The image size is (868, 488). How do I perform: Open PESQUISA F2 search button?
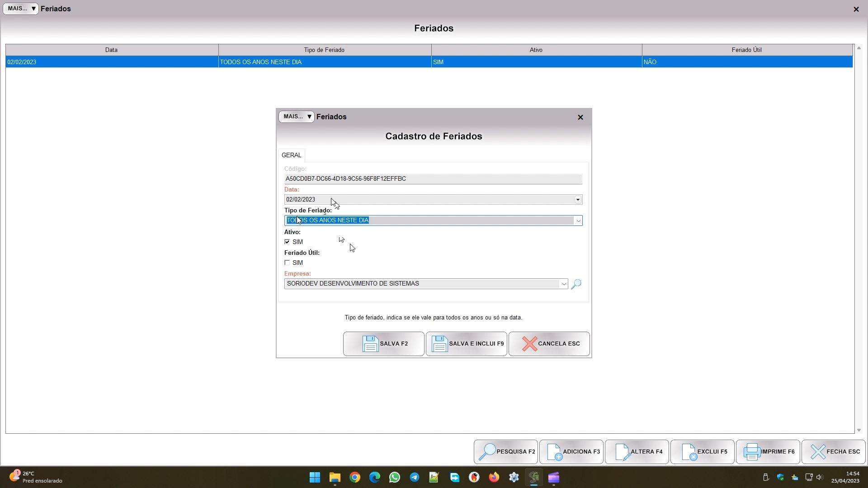pos(506,452)
